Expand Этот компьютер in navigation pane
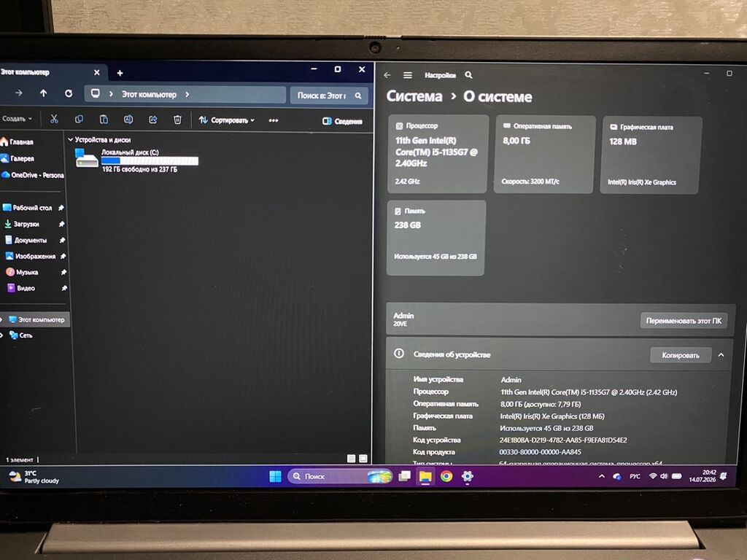Screen dimensions: 747x560 point(2,319)
